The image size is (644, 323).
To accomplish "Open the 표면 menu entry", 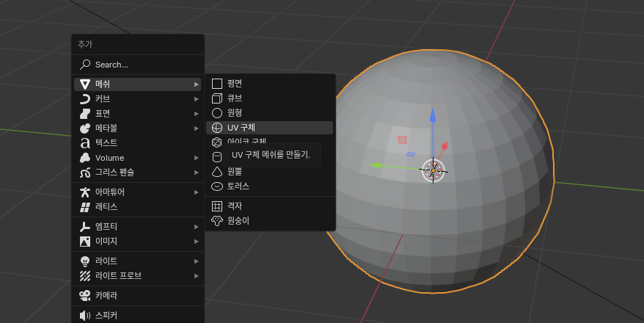I will (x=138, y=114).
